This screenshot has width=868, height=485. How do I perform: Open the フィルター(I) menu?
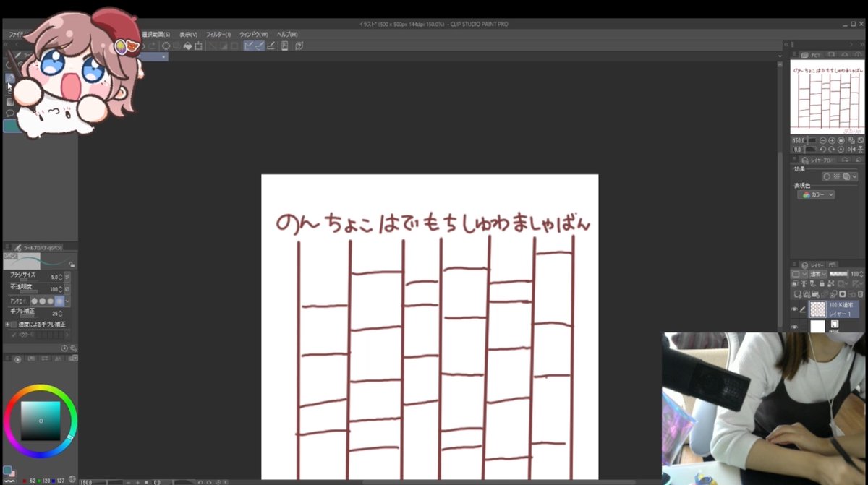tap(218, 35)
